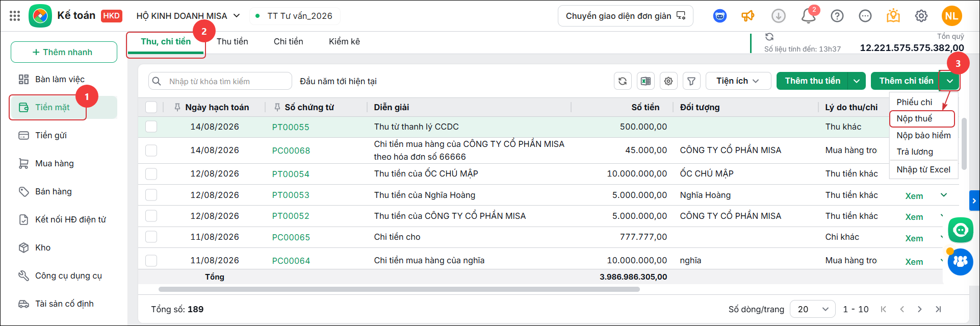Screen dimensions: 980x326
Task: Choose Nộp thuế from the menu
Action: click(x=922, y=118)
